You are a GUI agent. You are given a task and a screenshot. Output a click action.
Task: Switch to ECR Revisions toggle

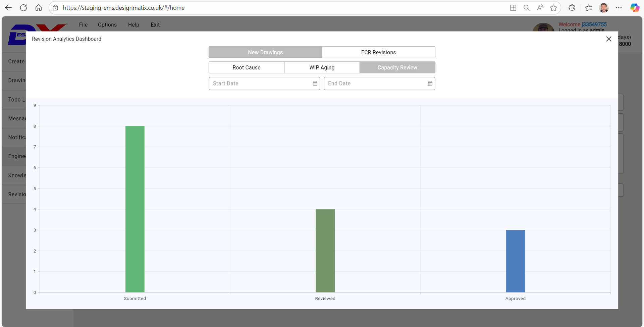pos(378,52)
